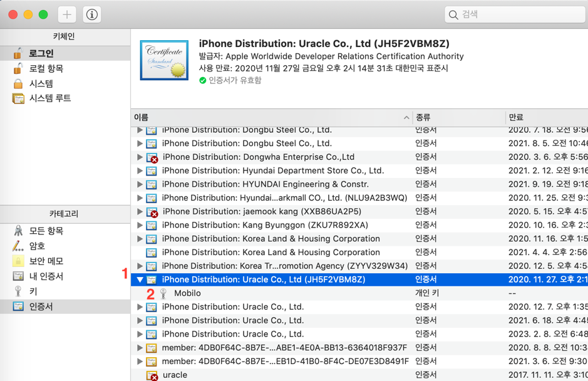Expand the Dongwha Enterprise Co.,Ltd certificate
This screenshot has width=588, height=381.
click(140, 157)
